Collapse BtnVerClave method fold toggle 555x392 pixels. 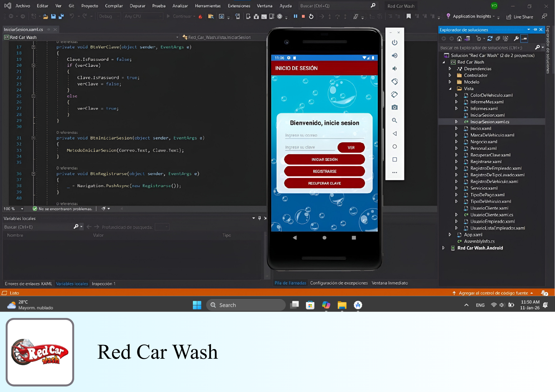[34, 47]
